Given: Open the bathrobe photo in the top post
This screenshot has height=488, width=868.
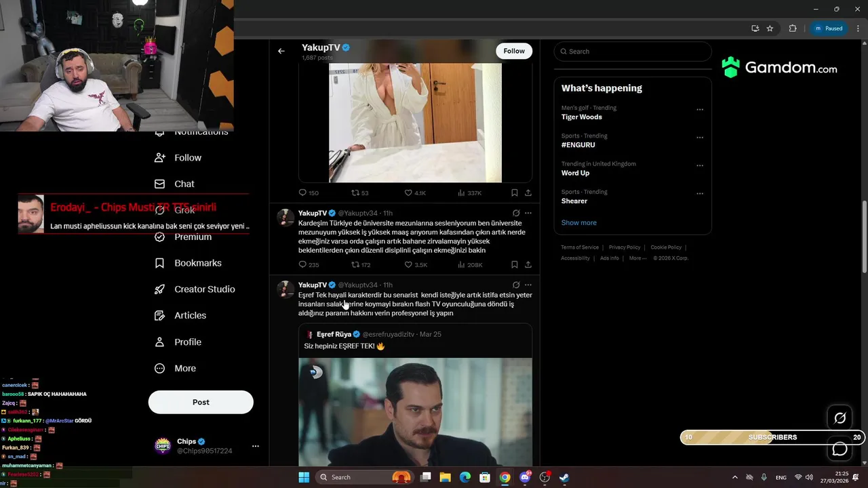Looking at the screenshot, I should [415, 123].
